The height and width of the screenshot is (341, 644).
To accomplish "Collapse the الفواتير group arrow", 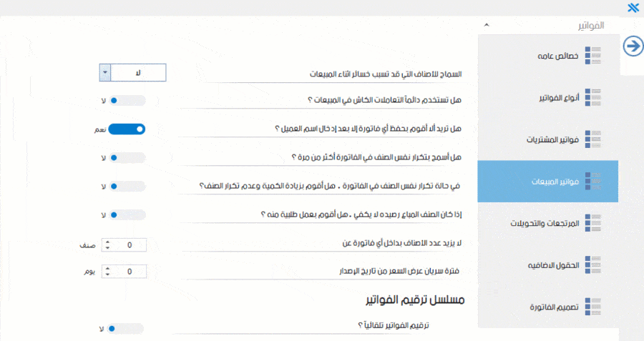I will click(x=487, y=25).
